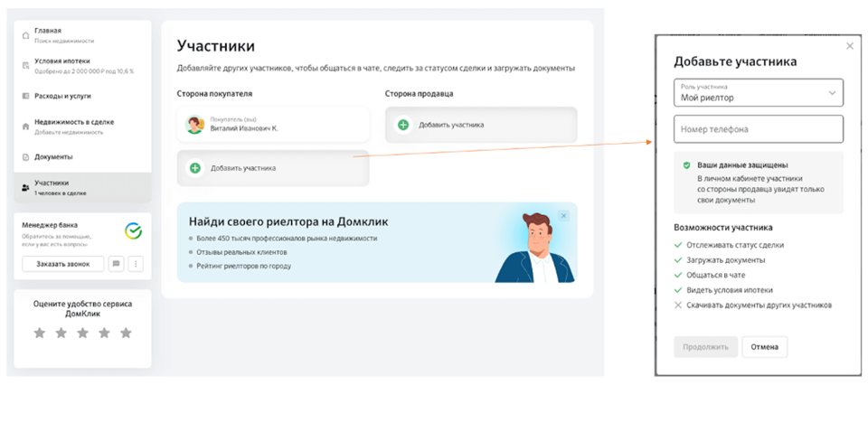868x423 pixels.
Task: Click green plus icon under Сторона продавца
Action: 403,125
